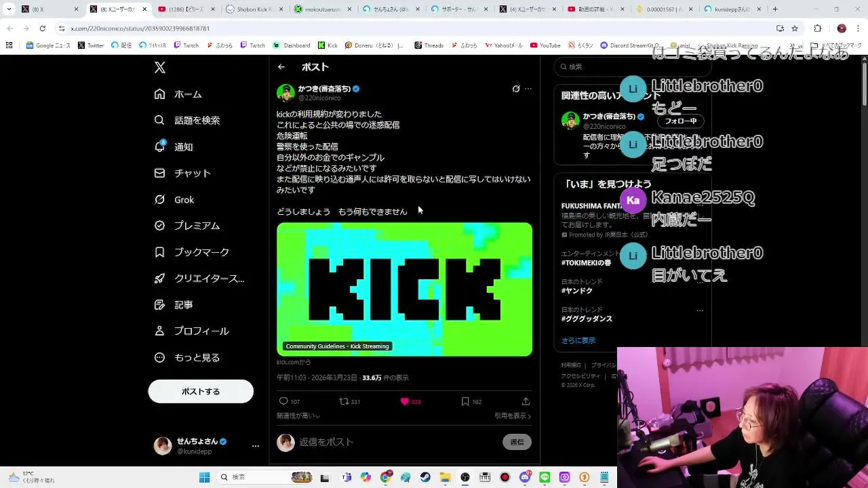Toggle the bookmark with 182 saves
Screen dimensions: 868x488
[471, 401]
